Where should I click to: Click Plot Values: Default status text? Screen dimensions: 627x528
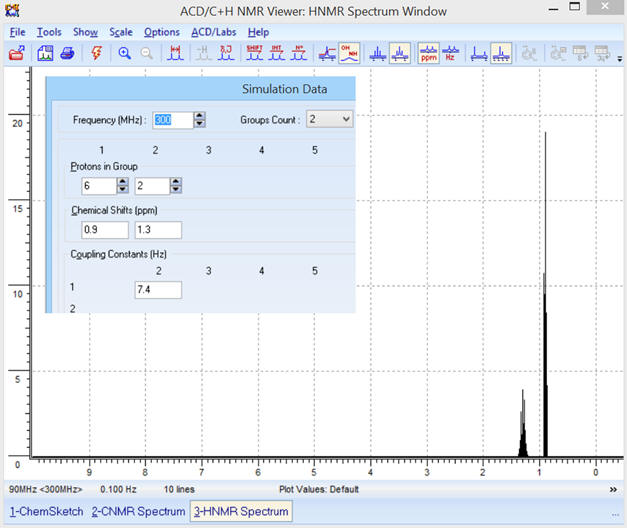click(319, 489)
